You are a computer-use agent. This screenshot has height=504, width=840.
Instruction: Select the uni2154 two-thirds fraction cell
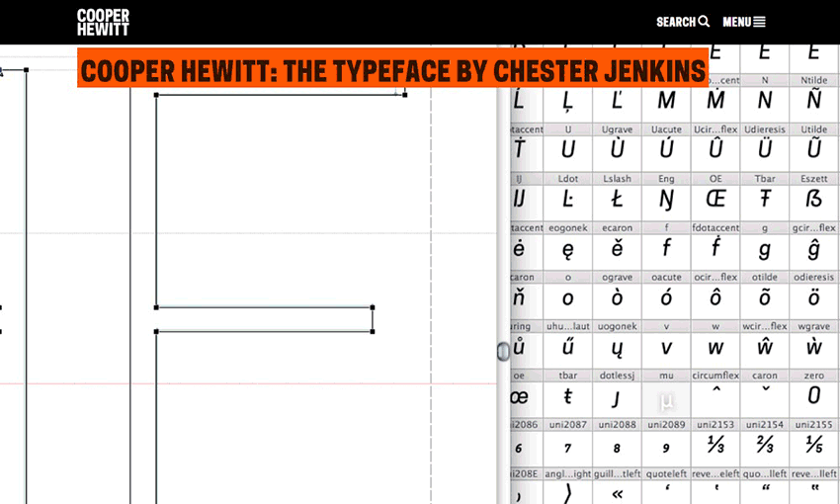[x=765, y=445]
